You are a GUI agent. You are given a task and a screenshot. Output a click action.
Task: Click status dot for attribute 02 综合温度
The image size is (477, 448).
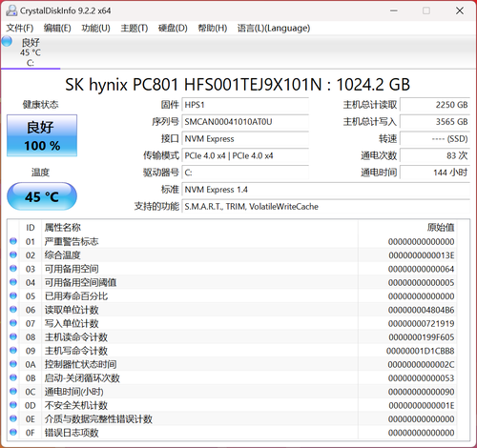[x=13, y=255]
